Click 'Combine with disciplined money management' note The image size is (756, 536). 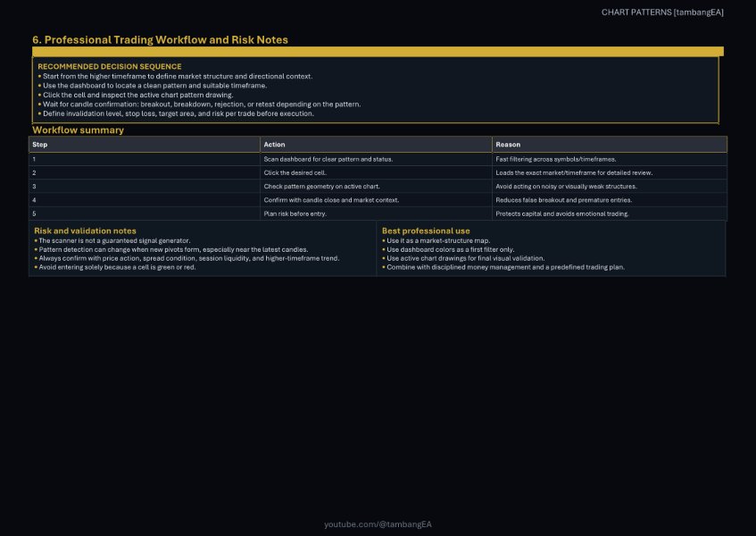point(505,267)
